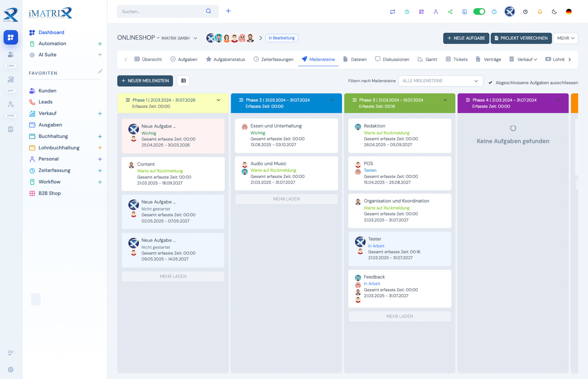Viewport: 588px width, 379px height.
Task: Click the green share icon
Action: (x=450, y=12)
